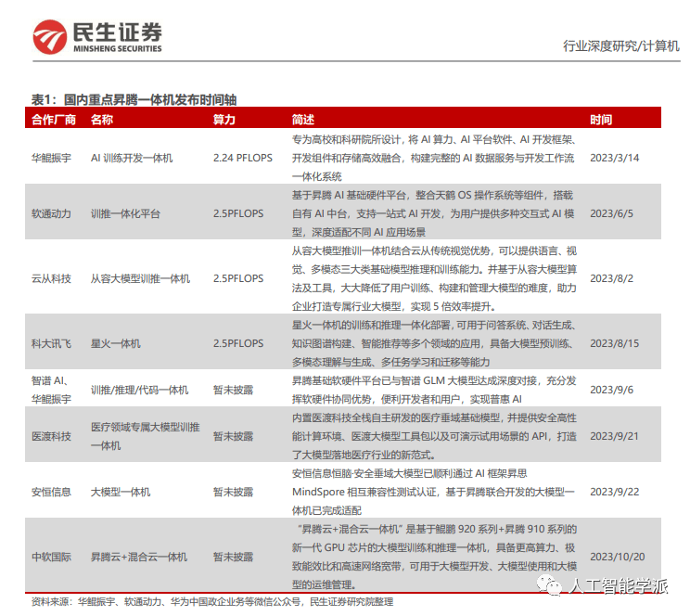690x616 pixels.
Task: Select the value 2.24 PFLOPS
Action: coord(243,158)
